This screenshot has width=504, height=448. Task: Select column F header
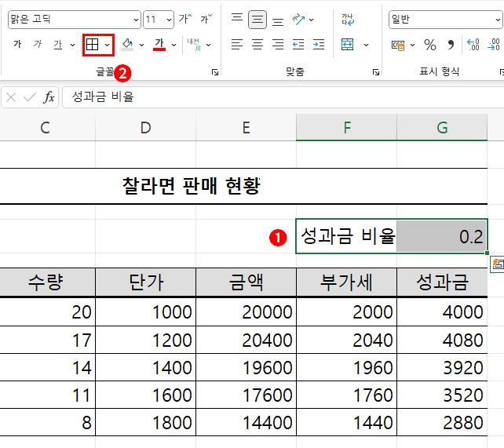pos(346,127)
